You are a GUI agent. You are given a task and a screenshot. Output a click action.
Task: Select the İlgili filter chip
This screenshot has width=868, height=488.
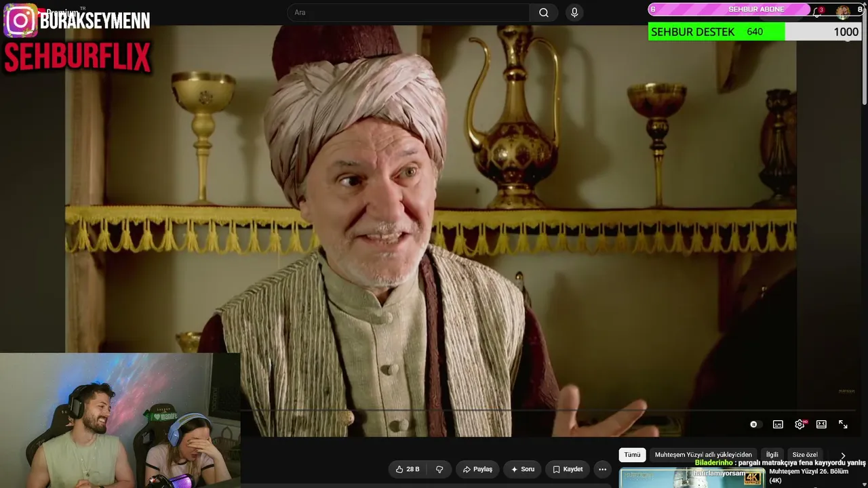[772, 455]
